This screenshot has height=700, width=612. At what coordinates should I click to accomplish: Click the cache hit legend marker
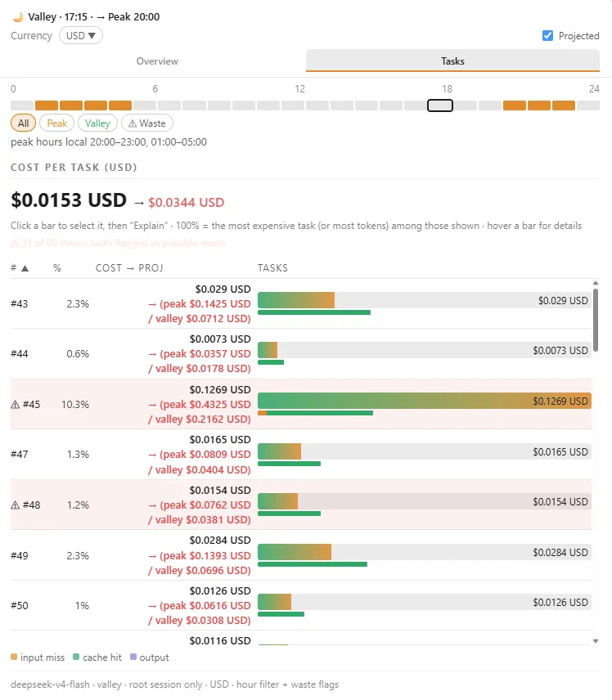[76, 657]
